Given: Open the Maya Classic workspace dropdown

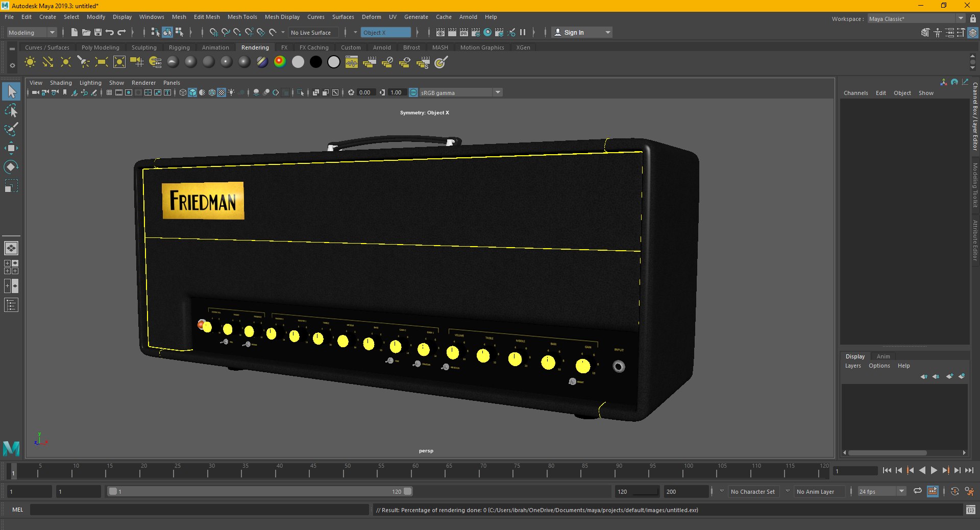Looking at the screenshot, I should coord(916,18).
